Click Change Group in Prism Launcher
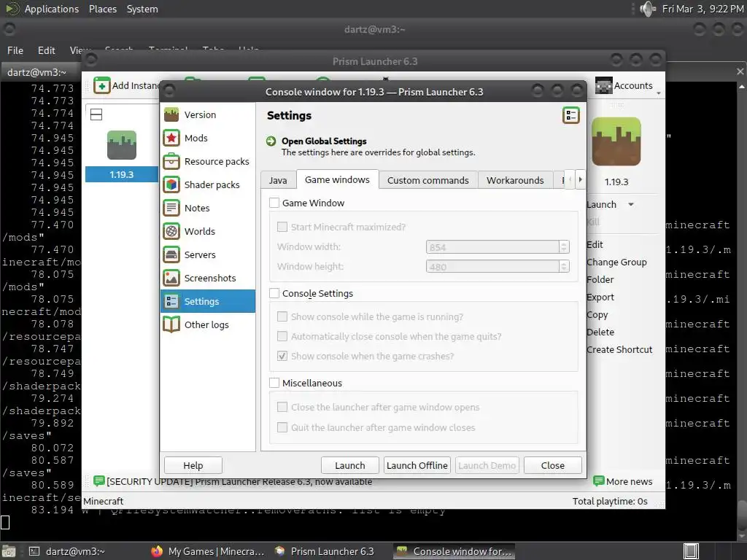Screen dimensions: 747x560 pos(616,262)
